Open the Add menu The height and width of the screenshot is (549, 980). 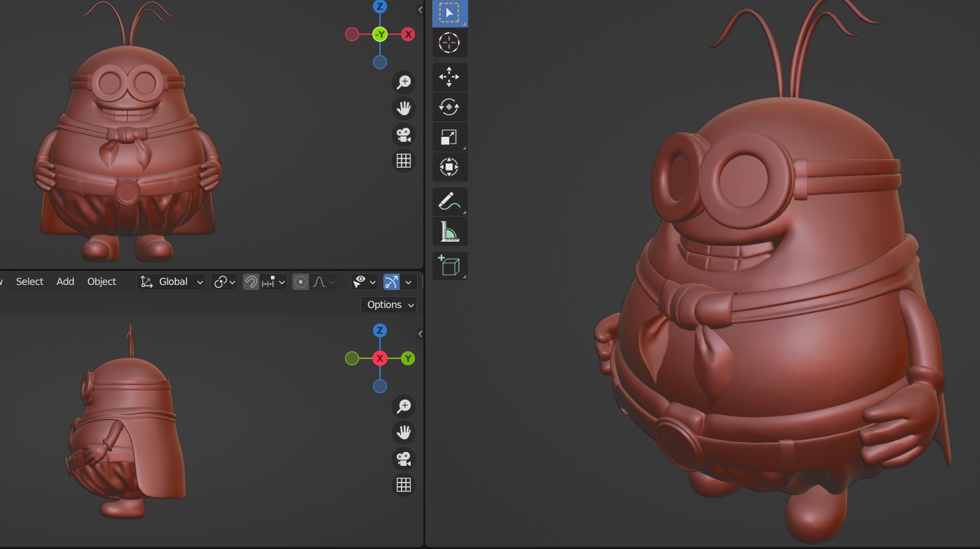pyautogui.click(x=66, y=281)
